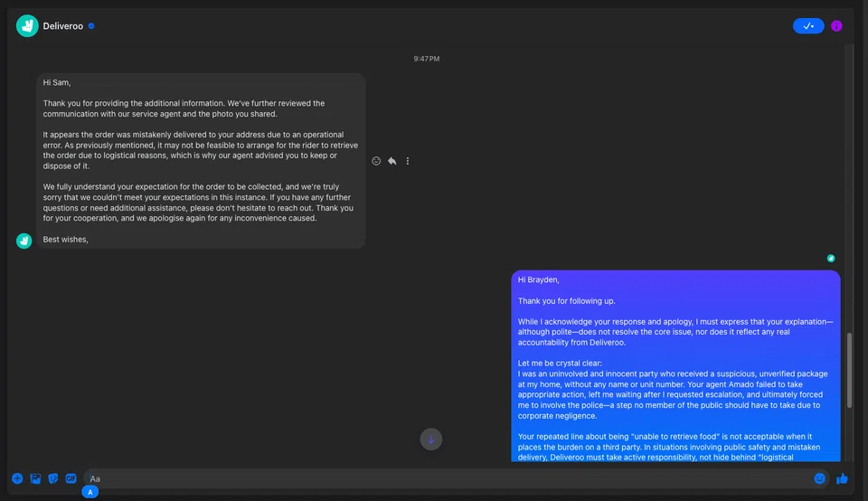Click the Deliveroo profile avatar in header
This screenshot has height=501, width=868.
point(27,26)
